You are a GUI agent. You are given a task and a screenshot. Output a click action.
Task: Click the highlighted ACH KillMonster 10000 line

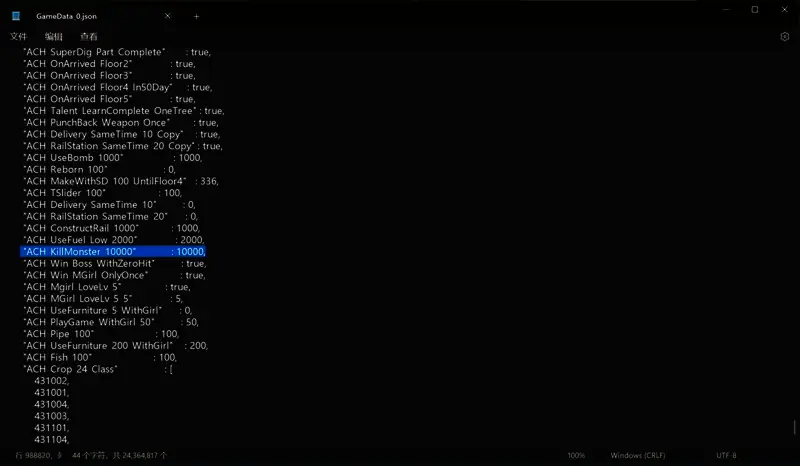(x=113, y=252)
